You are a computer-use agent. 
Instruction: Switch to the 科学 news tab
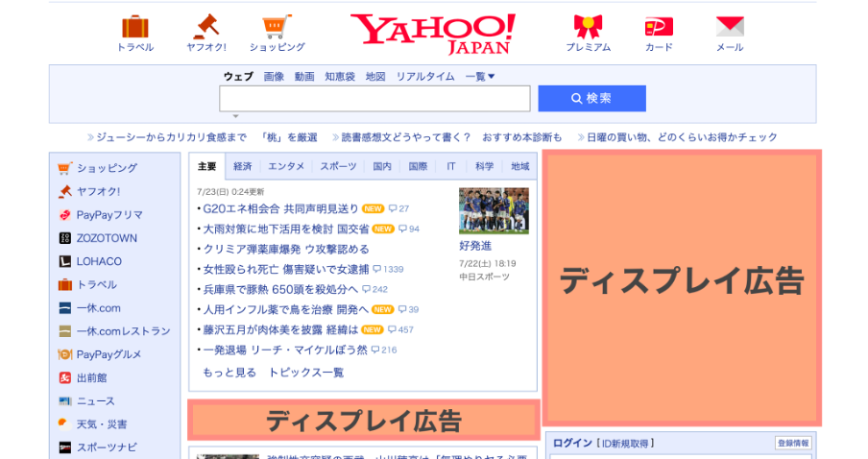click(x=484, y=166)
